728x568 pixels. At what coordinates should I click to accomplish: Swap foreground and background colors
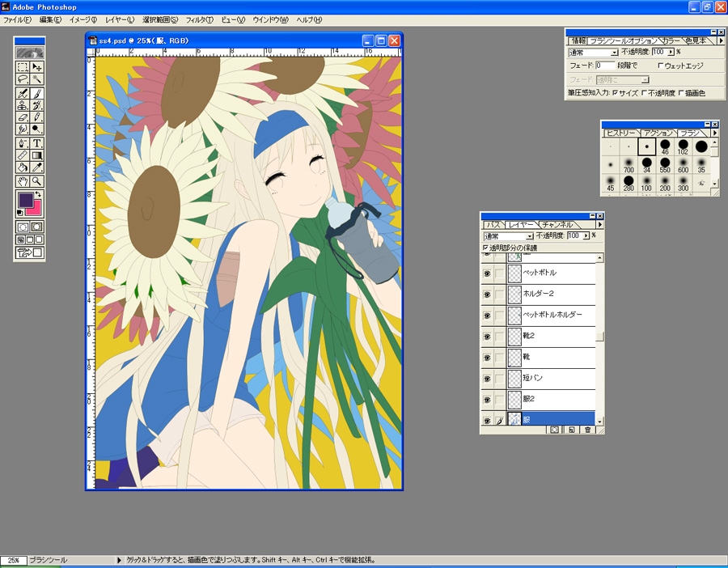click(x=39, y=194)
